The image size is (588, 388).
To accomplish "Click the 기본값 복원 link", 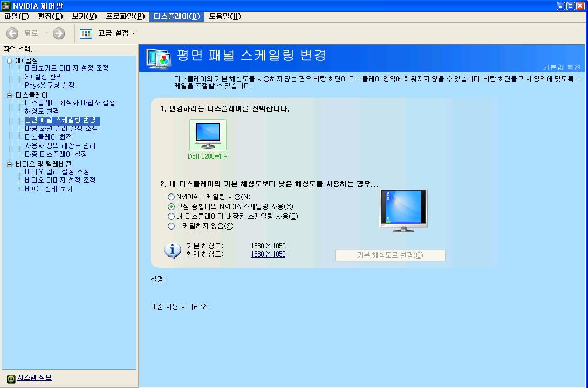I will pyautogui.click(x=562, y=67).
